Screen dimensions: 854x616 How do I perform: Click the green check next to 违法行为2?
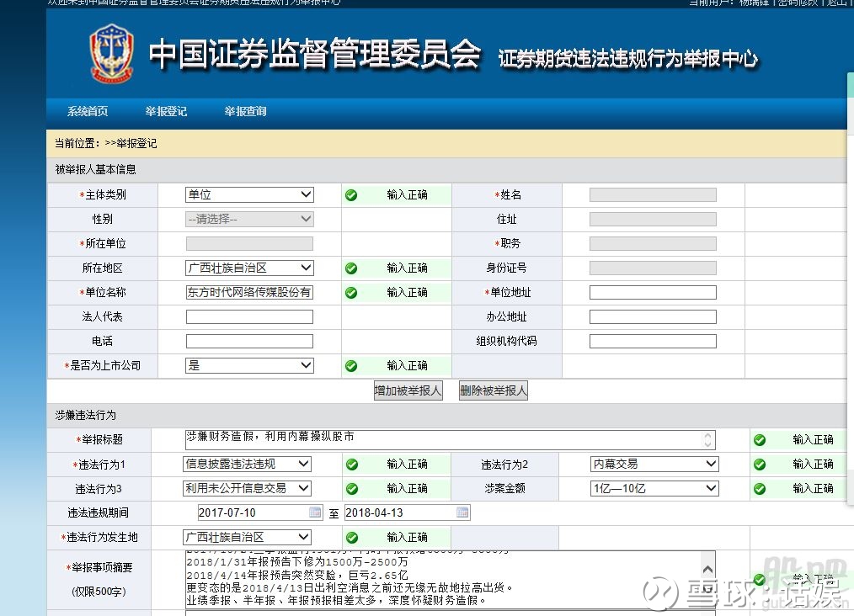[759, 463]
